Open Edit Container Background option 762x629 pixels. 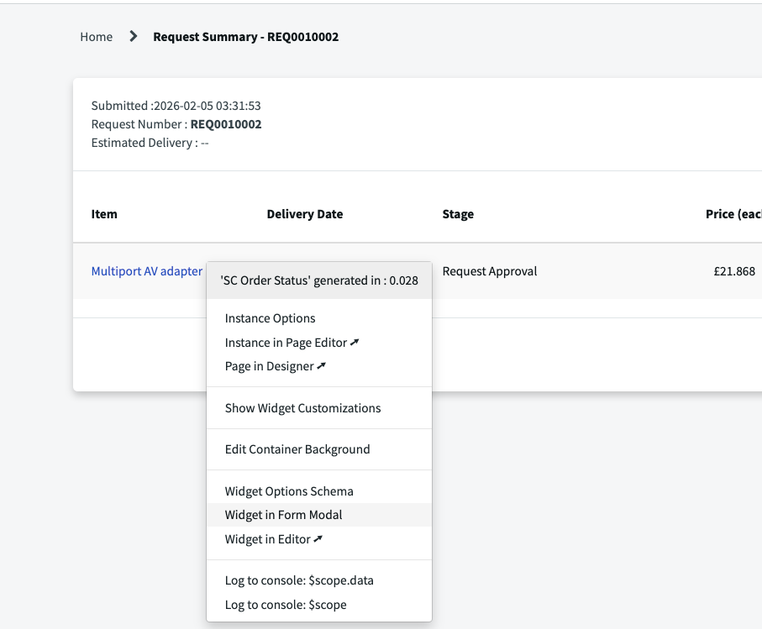297,449
